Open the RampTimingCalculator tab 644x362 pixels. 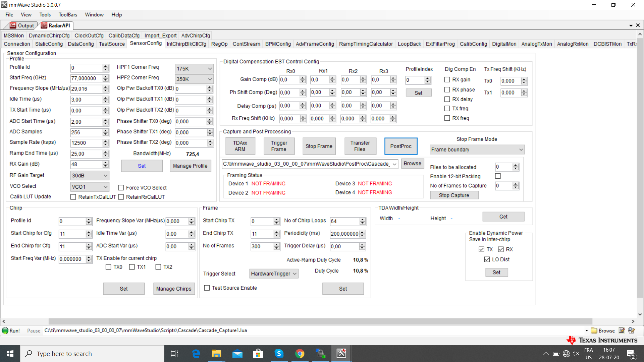[366, 44]
